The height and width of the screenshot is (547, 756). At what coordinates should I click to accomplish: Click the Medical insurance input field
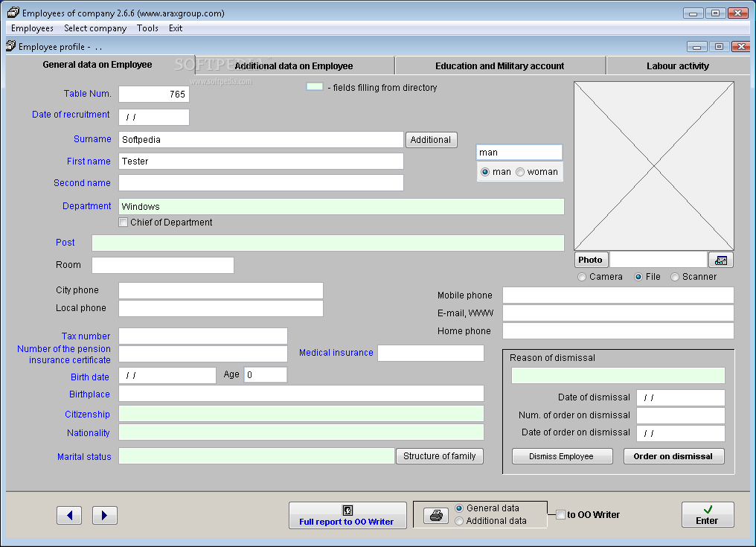431,353
